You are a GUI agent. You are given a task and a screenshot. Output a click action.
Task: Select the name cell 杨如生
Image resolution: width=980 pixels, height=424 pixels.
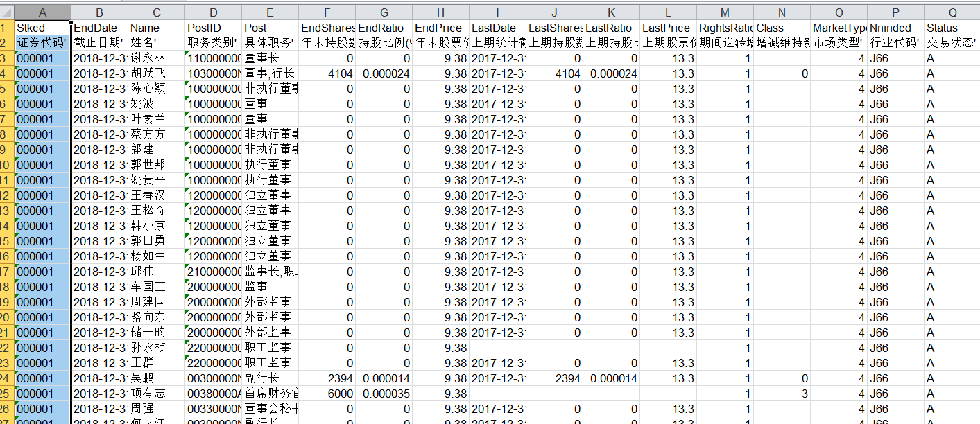coord(157,256)
